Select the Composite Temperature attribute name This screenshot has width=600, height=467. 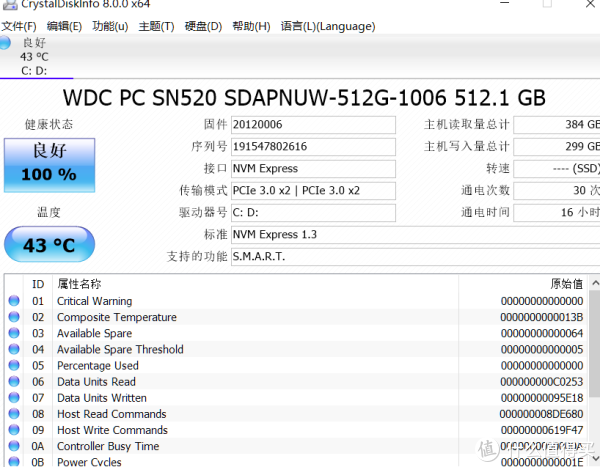pos(117,317)
